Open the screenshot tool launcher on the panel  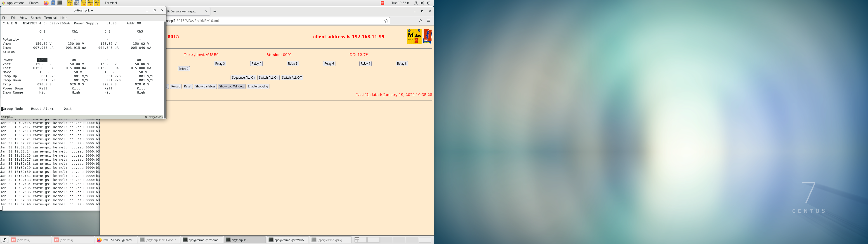[76, 3]
